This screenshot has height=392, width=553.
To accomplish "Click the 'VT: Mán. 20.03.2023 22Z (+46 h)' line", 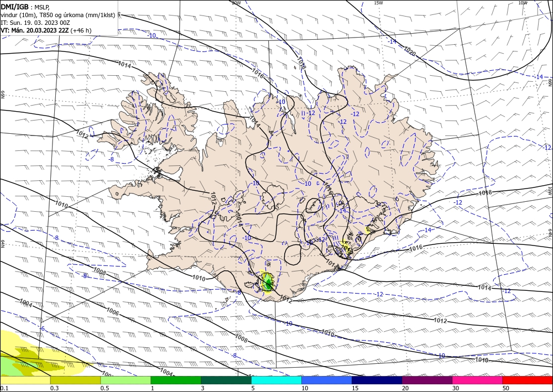I will [x=46, y=30].
